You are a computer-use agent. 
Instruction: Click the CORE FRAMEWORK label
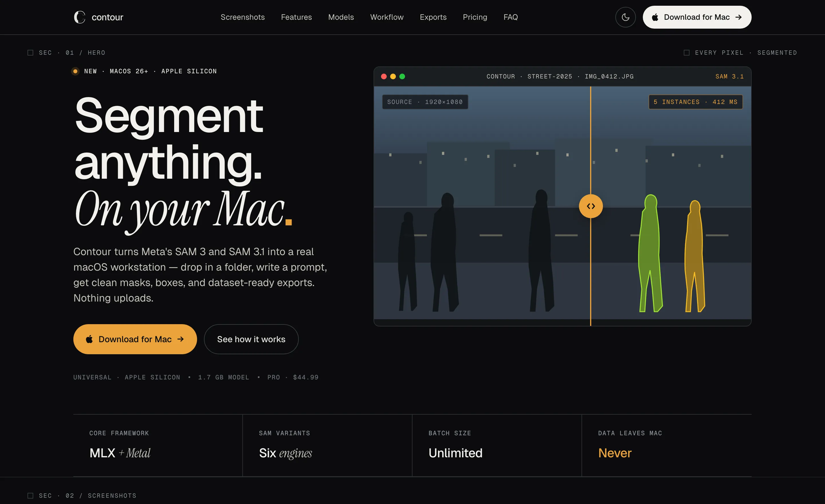point(119,433)
